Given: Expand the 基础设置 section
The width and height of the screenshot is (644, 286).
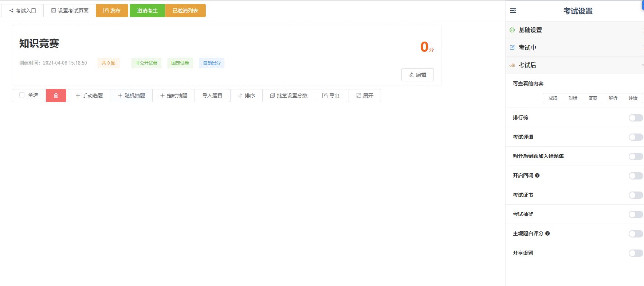Looking at the screenshot, I should click(x=575, y=30).
